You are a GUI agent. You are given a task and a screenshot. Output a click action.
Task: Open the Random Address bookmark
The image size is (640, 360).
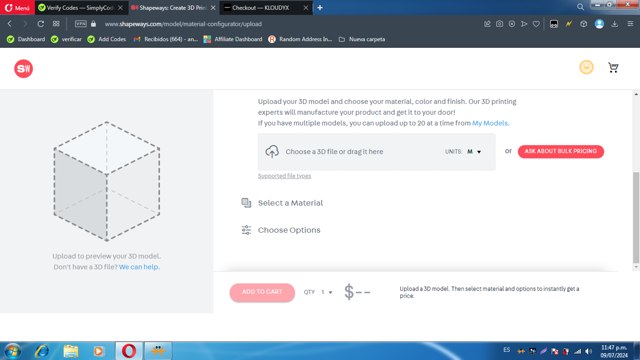[x=300, y=39]
